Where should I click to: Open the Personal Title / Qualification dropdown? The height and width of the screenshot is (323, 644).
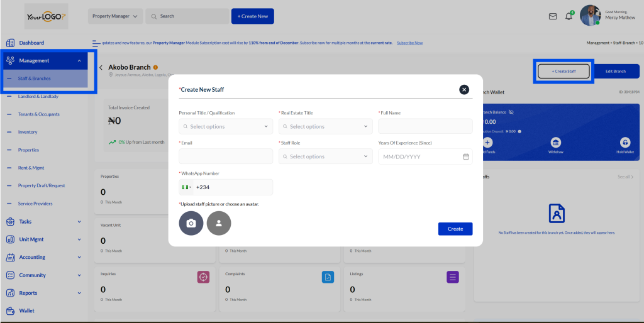[226, 126]
